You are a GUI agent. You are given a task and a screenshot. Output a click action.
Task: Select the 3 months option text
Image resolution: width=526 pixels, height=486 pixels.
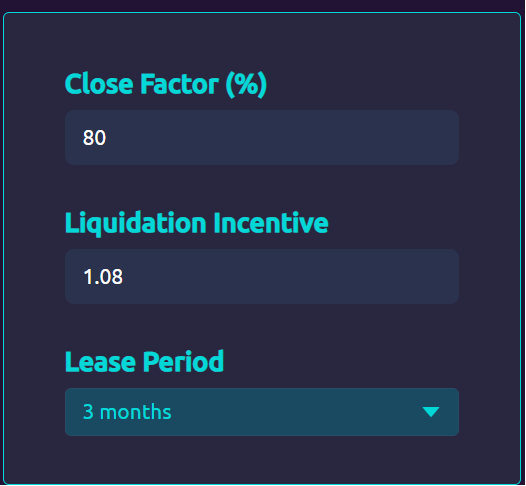tap(127, 412)
